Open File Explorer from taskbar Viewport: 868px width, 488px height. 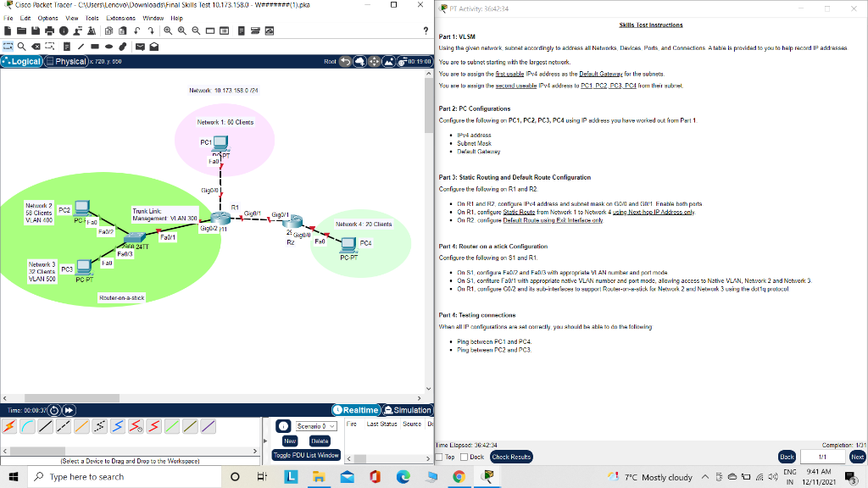coord(319,477)
